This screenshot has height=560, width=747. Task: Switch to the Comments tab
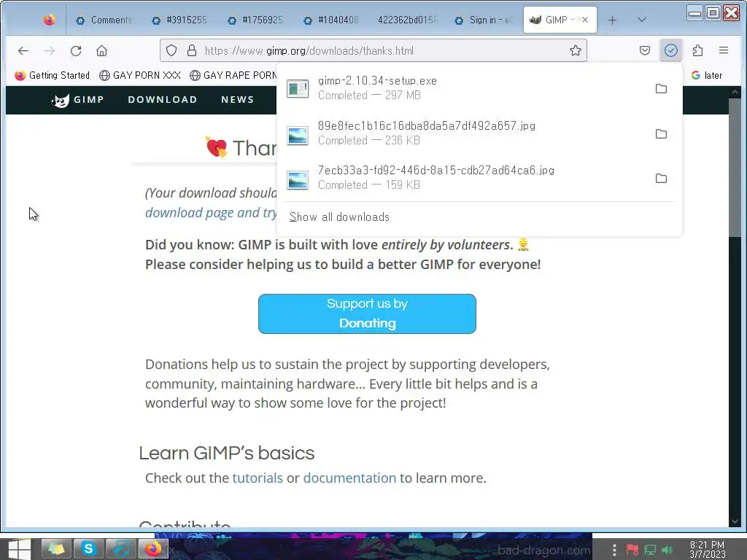coord(104,20)
